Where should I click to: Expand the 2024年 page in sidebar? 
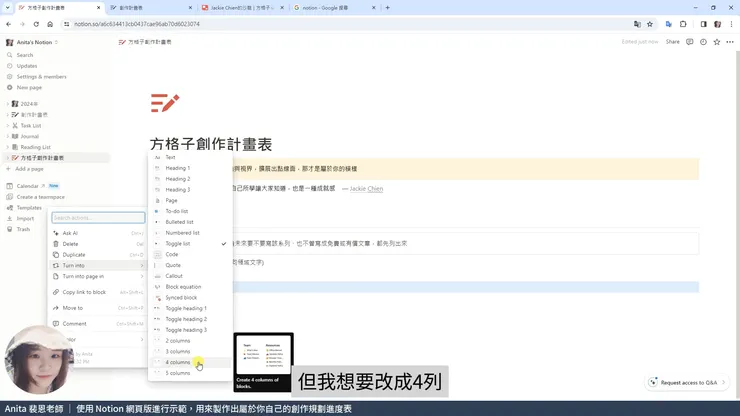[8, 104]
